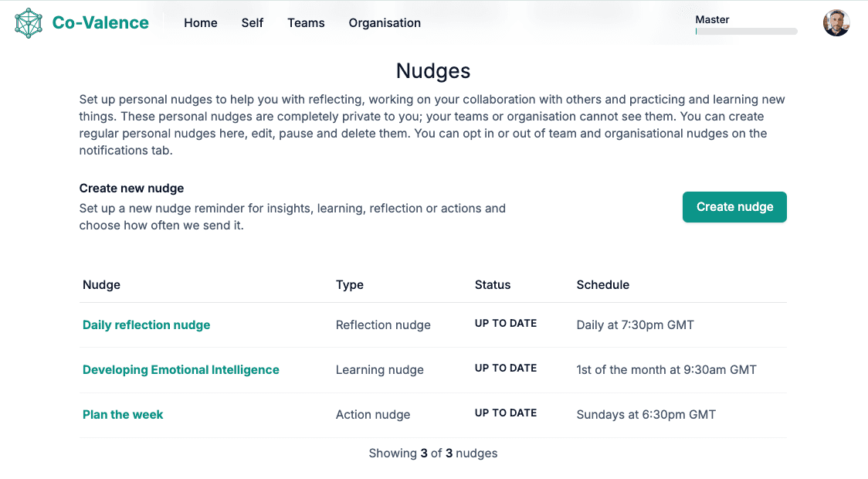Screen dimensions: 868x479
Task: Open the Self navigation menu
Action: click(253, 23)
